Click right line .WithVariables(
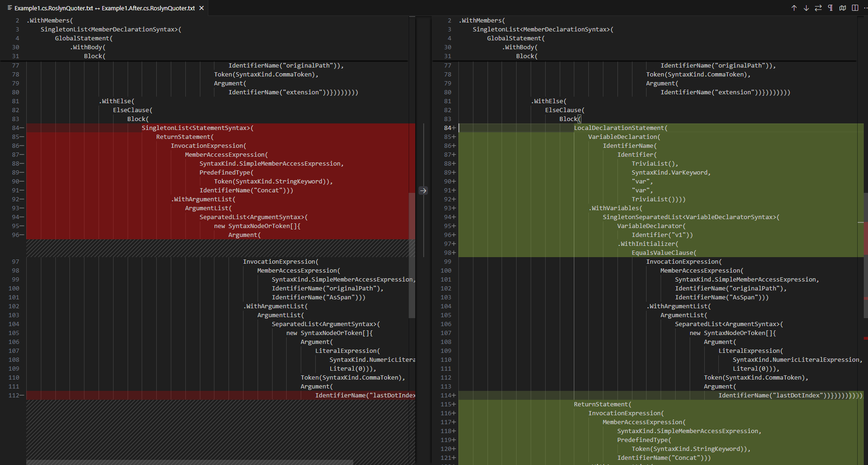 616,208
